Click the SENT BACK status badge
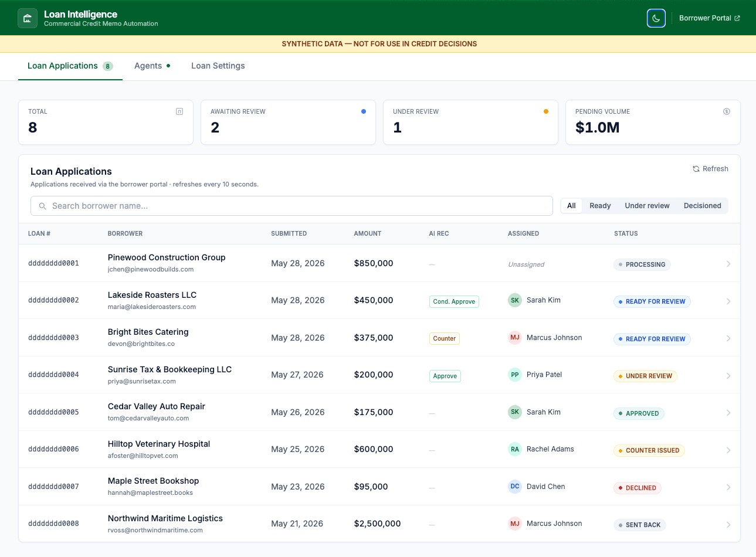 639,525
